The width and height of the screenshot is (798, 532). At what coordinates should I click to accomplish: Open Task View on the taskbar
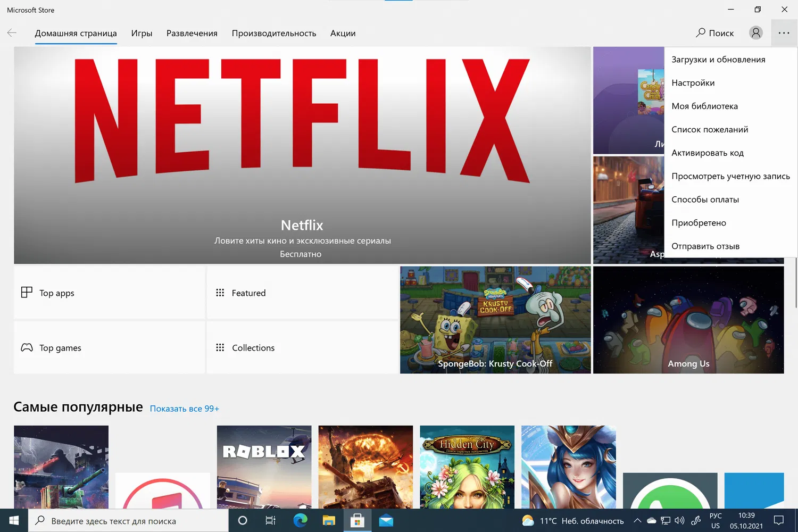tap(271, 520)
